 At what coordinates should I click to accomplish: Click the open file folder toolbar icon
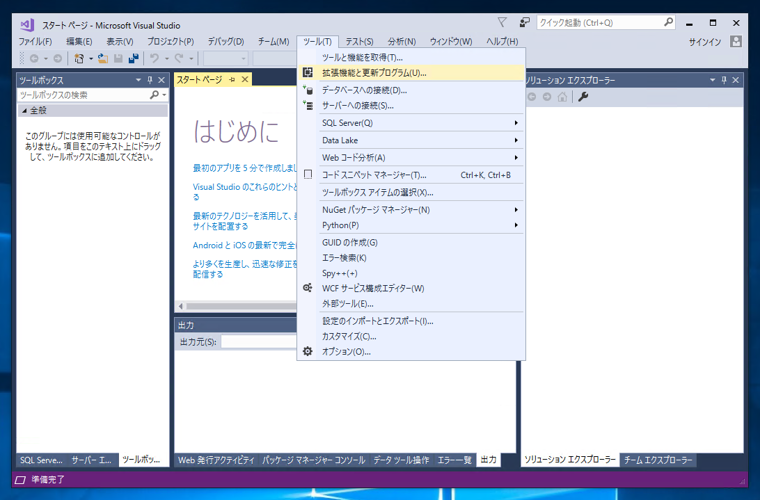tap(103, 59)
